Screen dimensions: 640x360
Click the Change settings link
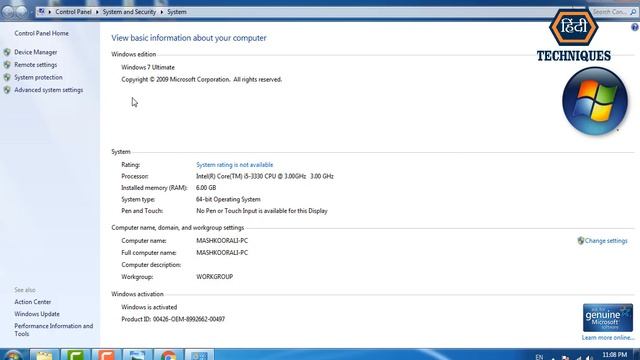[x=606, y=241]
